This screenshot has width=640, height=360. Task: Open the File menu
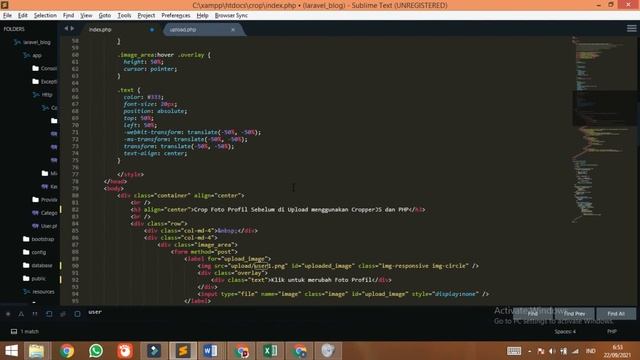7,16
